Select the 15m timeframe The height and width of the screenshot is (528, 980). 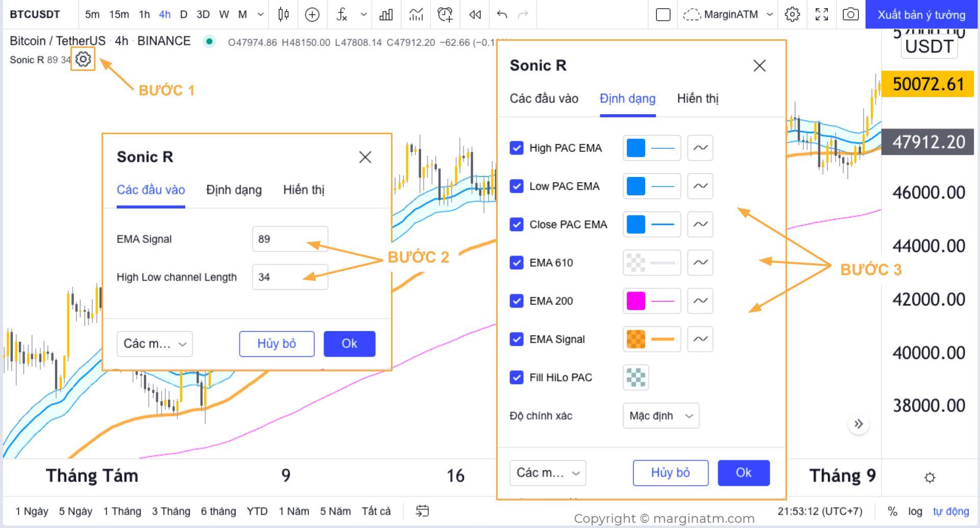pos(119,14)
